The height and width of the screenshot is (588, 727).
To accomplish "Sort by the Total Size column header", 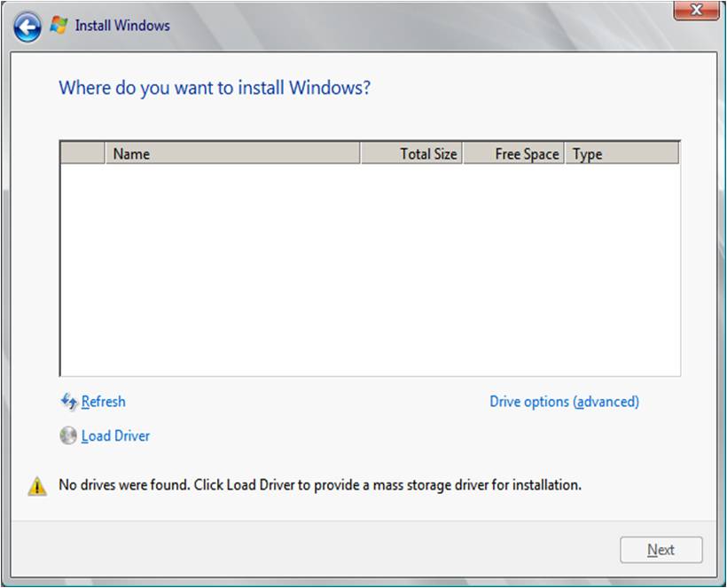I will click(411, 153).
